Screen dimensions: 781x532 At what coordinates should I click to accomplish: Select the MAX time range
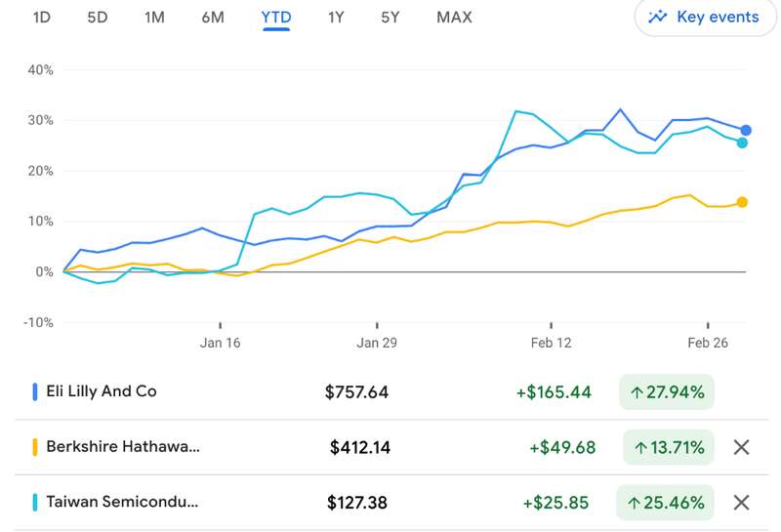click(454, 18)
